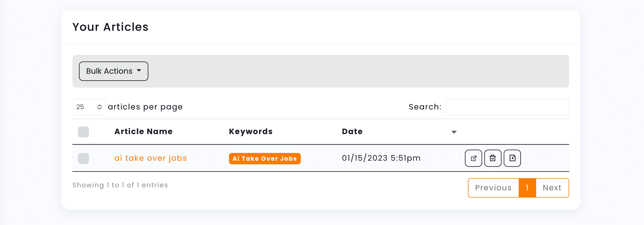Select page 1 in the pagination
Image resolution: width=644 pixels, height=225 pixels.
(x=527, y=188)
